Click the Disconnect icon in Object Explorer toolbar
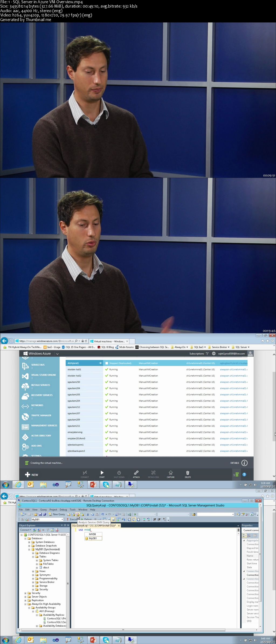The image size is (276, 644). (39, 530)
